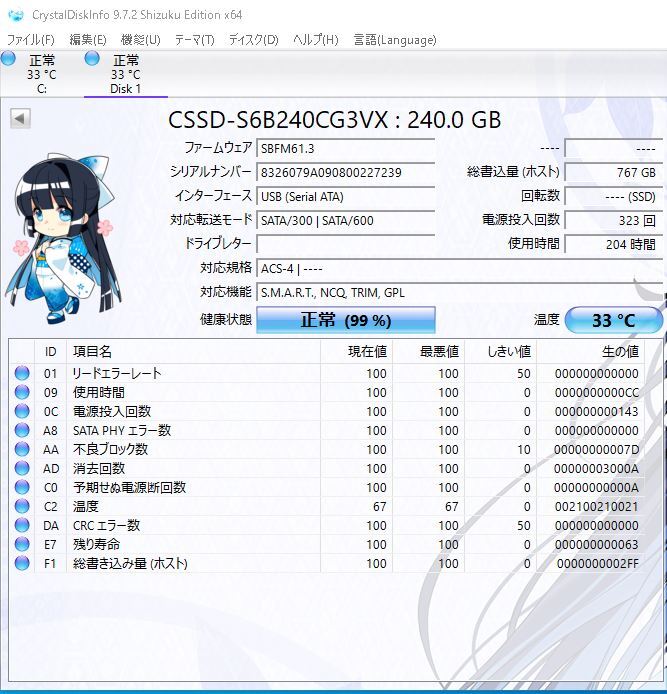
Task: Open the ヘルプ(H) menu
Action: click(x=316, y=40)
